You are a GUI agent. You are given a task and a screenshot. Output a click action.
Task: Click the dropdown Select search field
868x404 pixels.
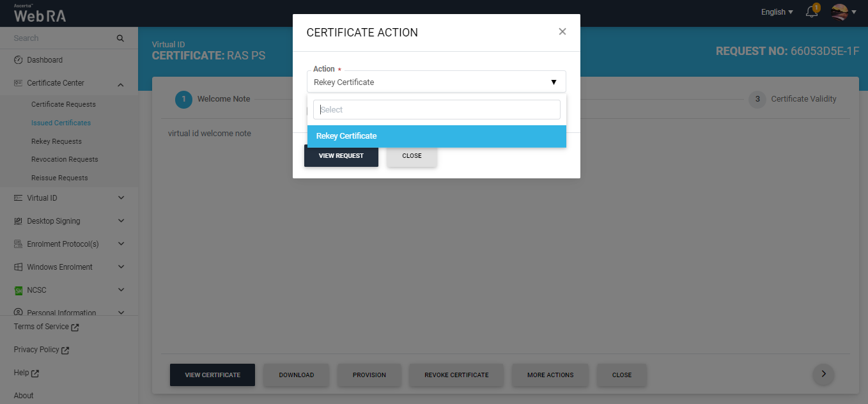click(x=436, y=110)
